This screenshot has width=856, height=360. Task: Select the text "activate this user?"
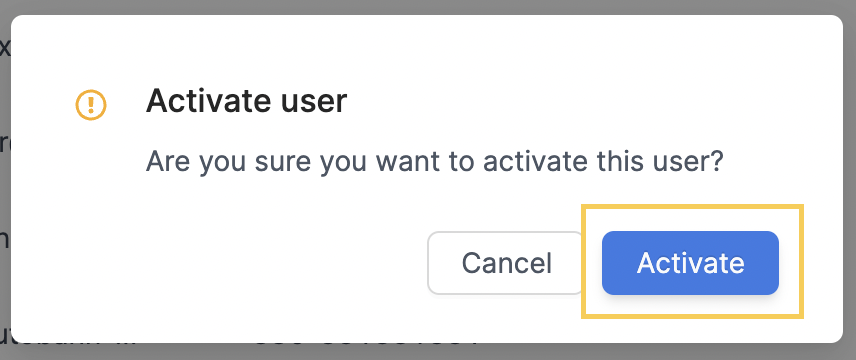602,162
